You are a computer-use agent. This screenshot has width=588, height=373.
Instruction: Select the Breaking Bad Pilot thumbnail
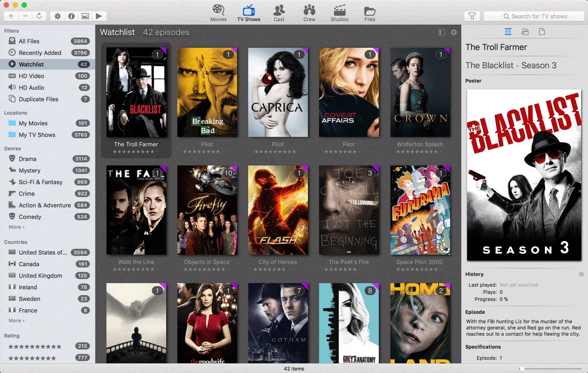pos(207,92)
